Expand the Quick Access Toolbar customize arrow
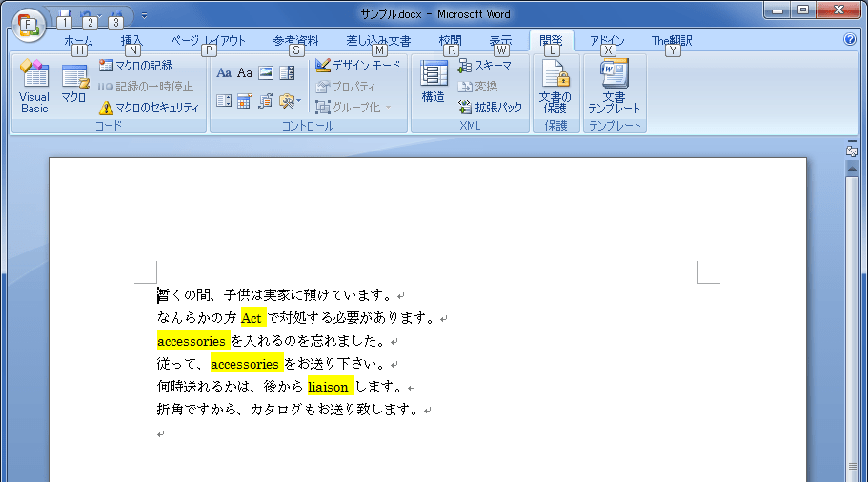The width and height of the screenshot is (868, 482). pyautogui.click(x=144, y=15)
